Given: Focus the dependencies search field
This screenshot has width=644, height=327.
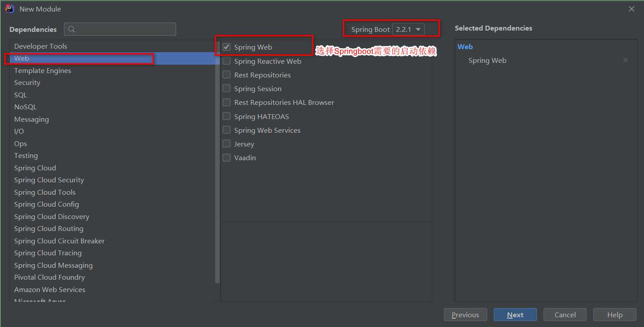Looking at the screenshot, I should click(x=120, y=30).
